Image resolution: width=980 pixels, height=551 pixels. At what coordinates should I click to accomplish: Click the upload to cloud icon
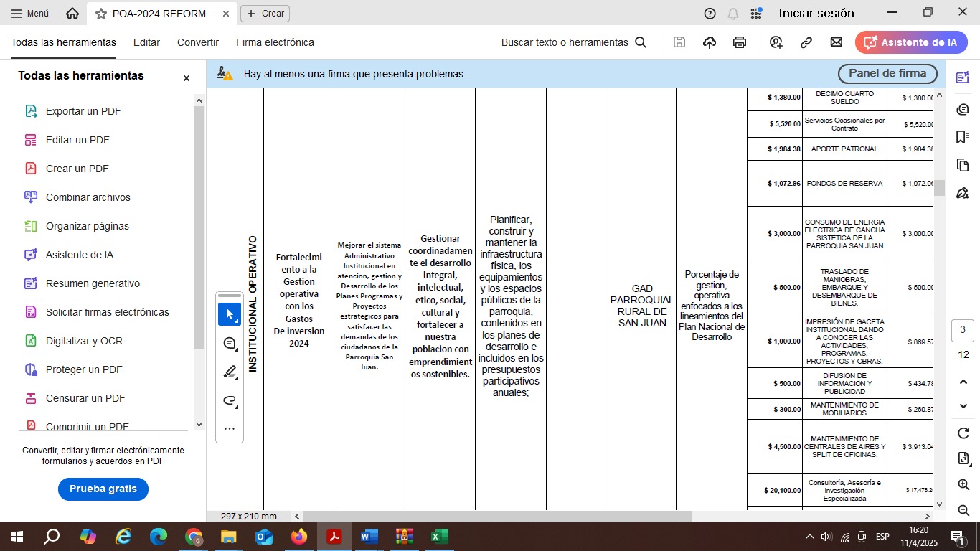pos(710,42)
